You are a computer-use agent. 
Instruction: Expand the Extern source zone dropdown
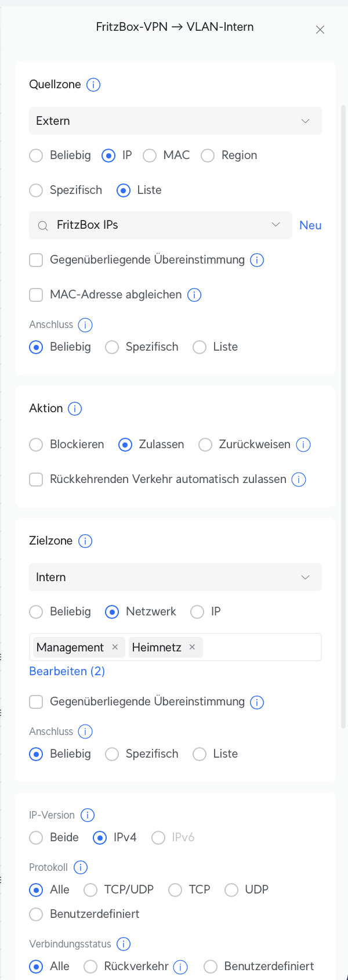175,121
